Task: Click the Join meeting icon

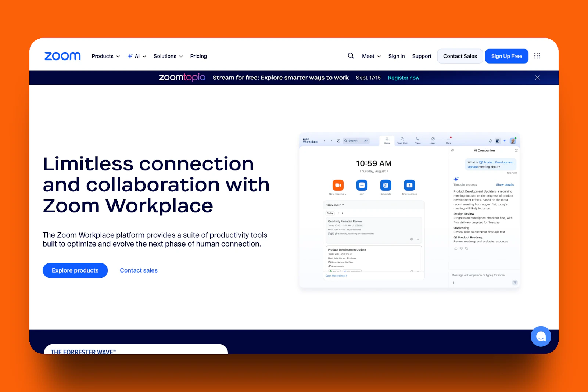Action: click(362, 185)
